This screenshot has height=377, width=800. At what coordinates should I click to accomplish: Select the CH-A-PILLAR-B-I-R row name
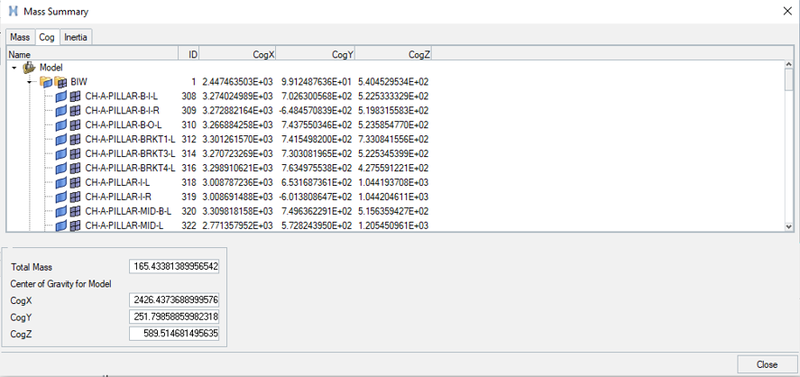(x=122, y=110)
